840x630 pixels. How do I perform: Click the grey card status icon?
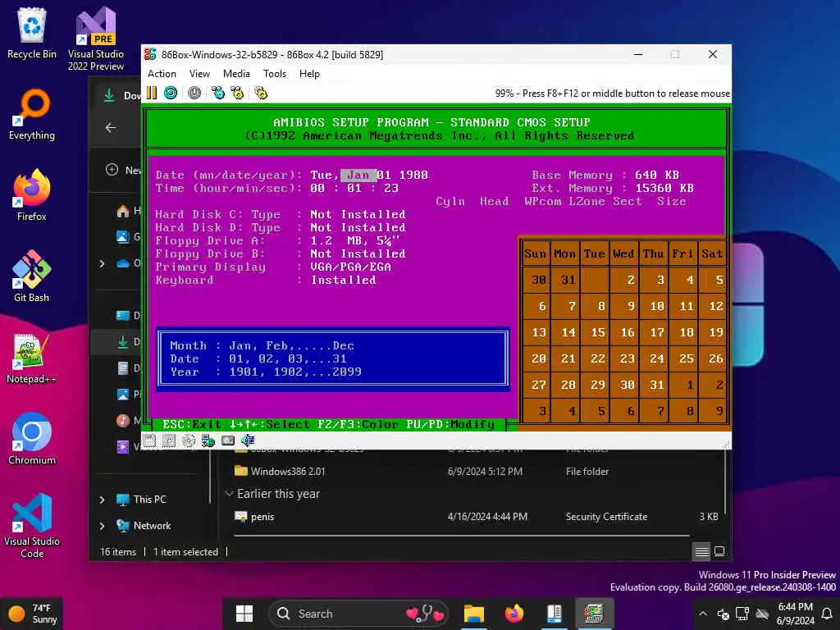pos(228,441)
